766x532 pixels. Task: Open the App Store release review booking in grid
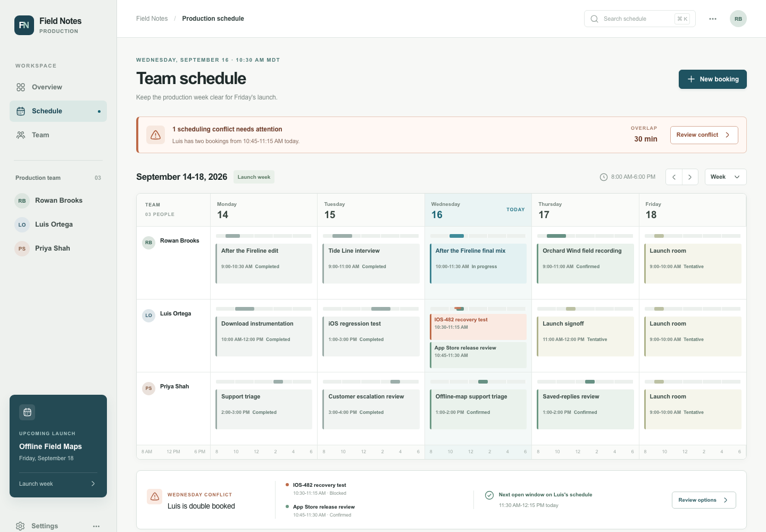point(478,355)
